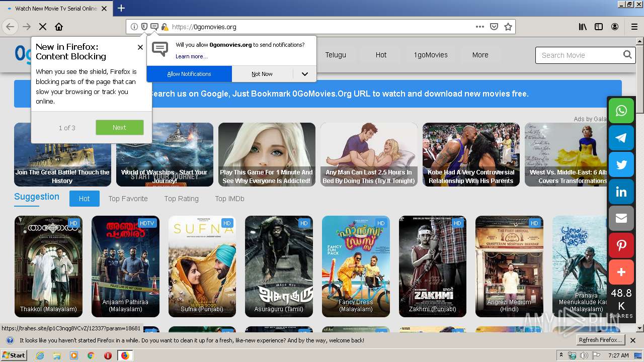This screenshot has width=644, height=362.
Task: Open the Fancy Dress (Malayalam) poster
Action: tap(356, 266)
